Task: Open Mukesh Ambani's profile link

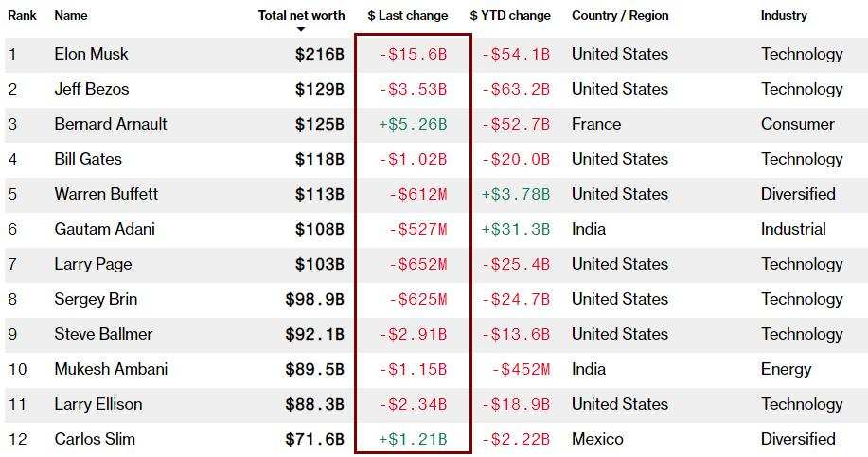Action: pos(111,369)
